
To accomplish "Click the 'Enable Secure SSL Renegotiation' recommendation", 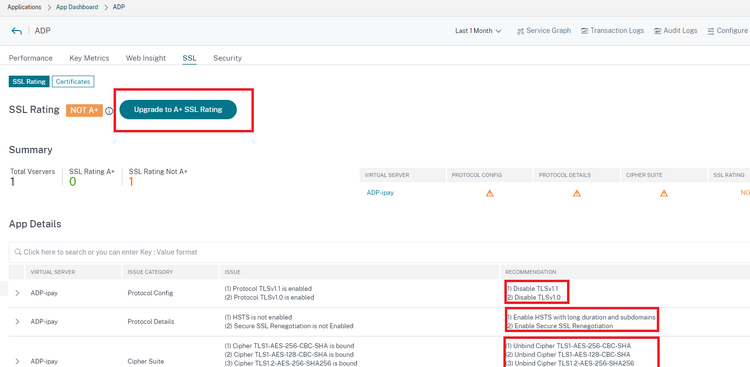I will pos(559,326).
